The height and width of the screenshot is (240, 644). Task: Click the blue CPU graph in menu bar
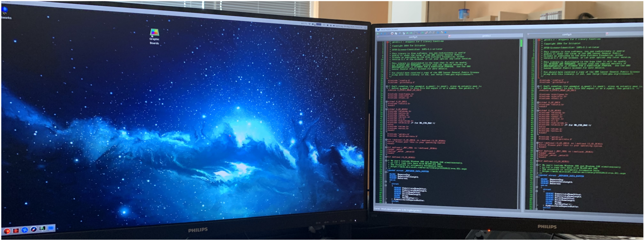point(319,24)
